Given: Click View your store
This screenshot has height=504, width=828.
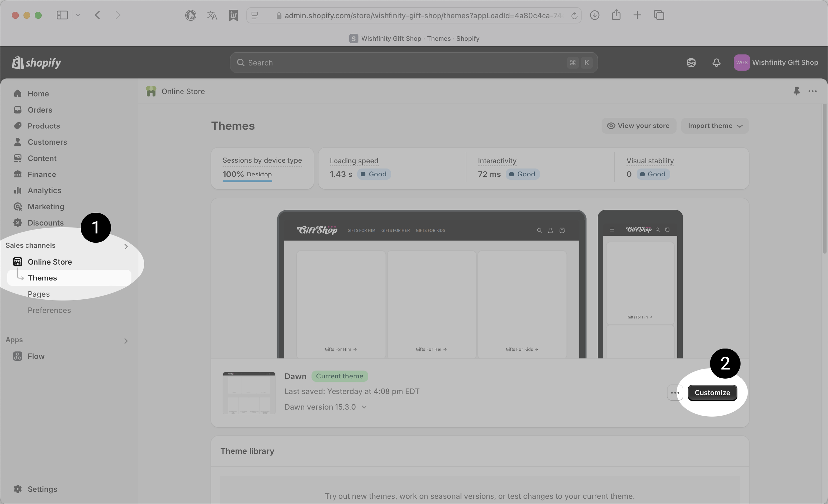Looking at the screenshot, I should coord(639,126).
